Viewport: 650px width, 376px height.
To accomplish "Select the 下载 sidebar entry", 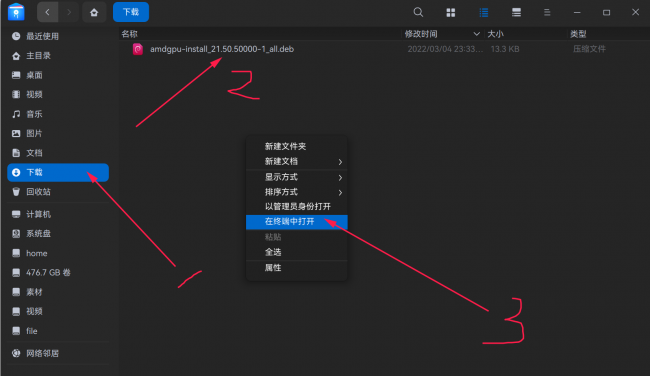I will 58,172.
